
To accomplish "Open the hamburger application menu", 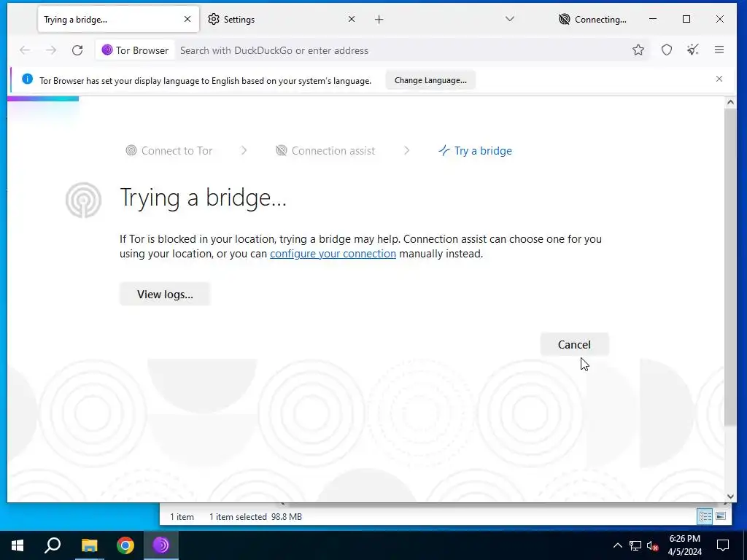I will [x=719, y=50].
